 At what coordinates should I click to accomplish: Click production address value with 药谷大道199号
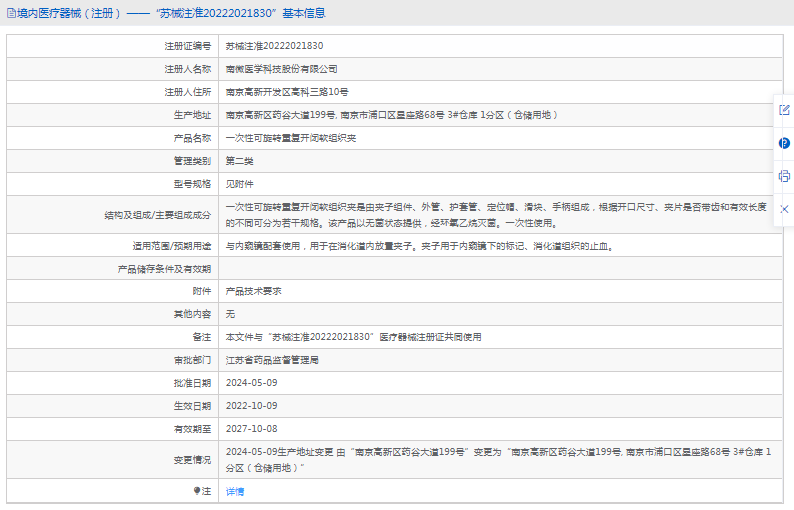click(x=391, y=115)
